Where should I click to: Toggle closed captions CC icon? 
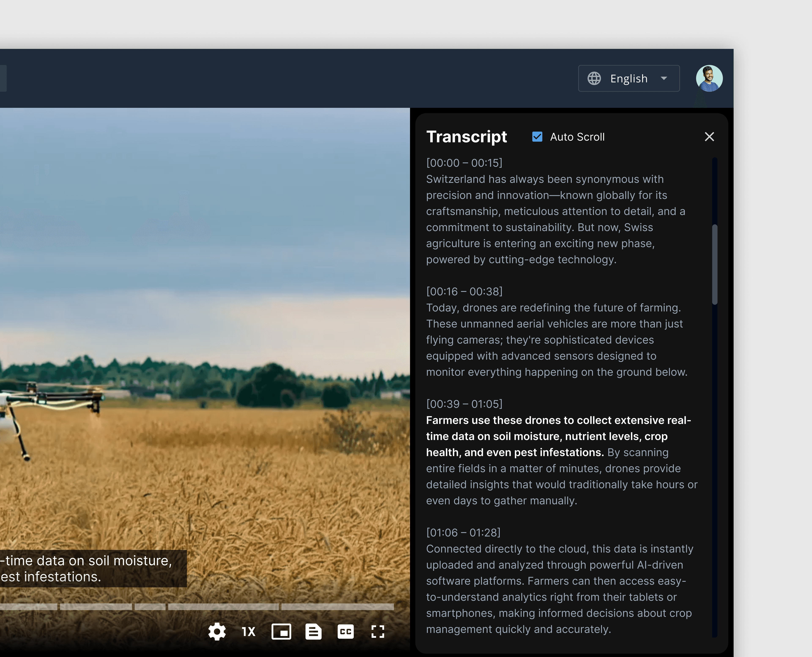tap(346, 632)
